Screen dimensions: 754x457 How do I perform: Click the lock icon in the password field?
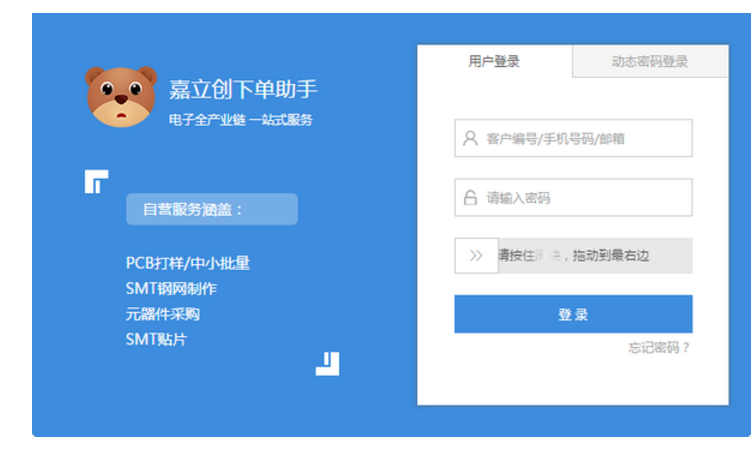point(470,198)
